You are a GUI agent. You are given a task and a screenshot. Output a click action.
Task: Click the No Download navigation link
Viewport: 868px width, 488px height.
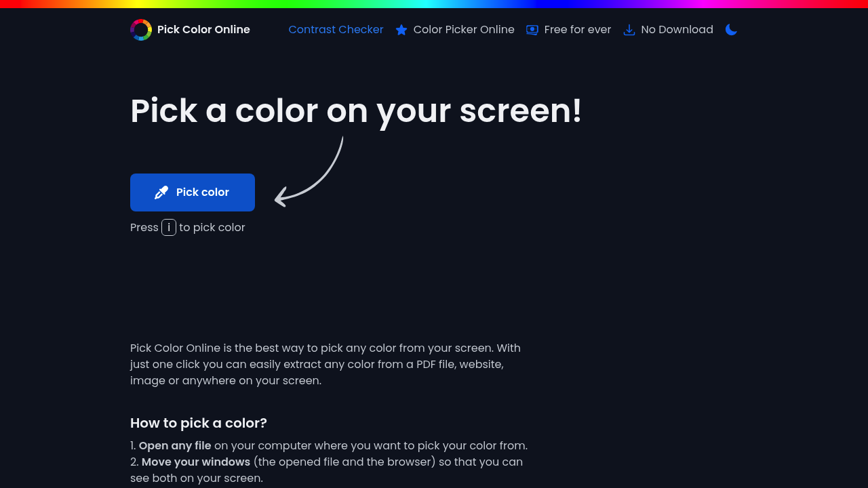click(x=677, y=29)
